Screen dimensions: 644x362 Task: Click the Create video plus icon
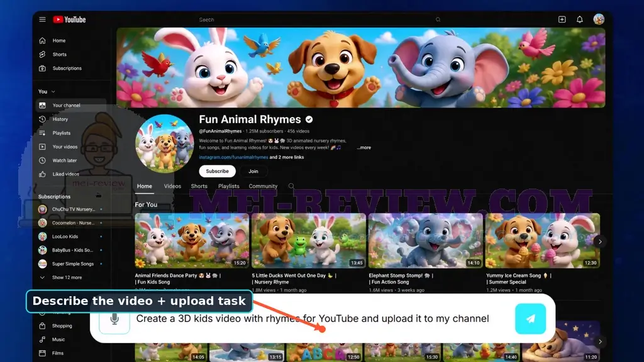pyautogui.click(x=562, y=19)
